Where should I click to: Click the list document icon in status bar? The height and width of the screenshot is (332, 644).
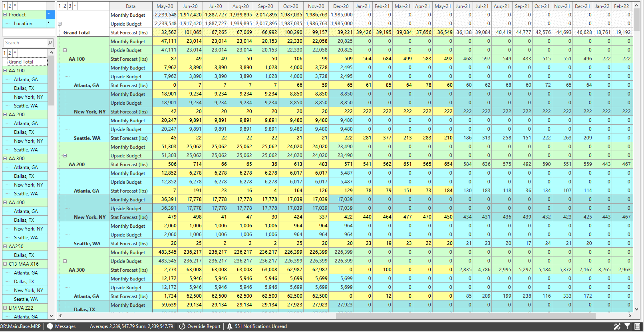[x=637, y=326]
